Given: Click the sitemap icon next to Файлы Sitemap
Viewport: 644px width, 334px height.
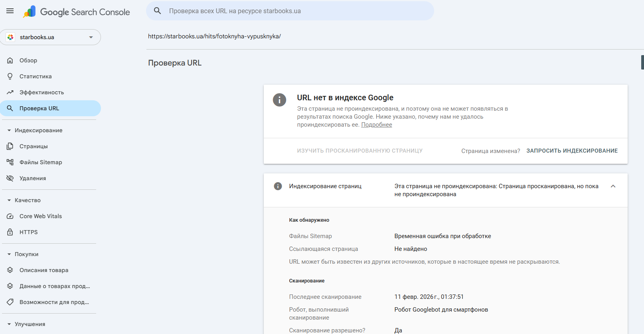Looking at the screenshot, I should 10,162.
